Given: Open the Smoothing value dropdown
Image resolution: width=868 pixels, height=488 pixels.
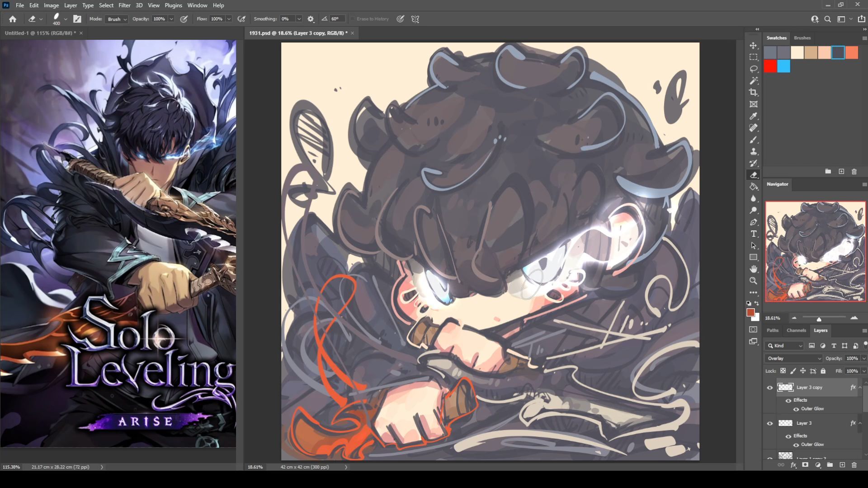Looking at the screenshot, I should (x=299, y=19).
